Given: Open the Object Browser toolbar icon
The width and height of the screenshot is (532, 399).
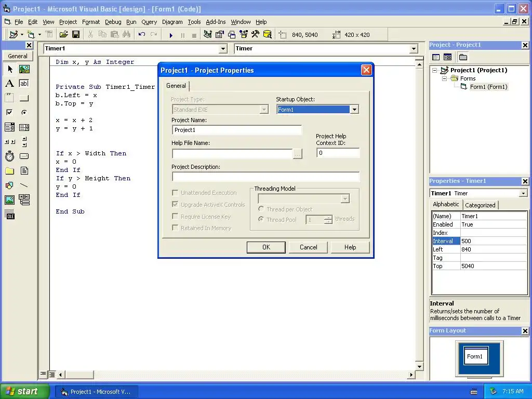Looking at the screenshot, I should (x=244, y=34).
